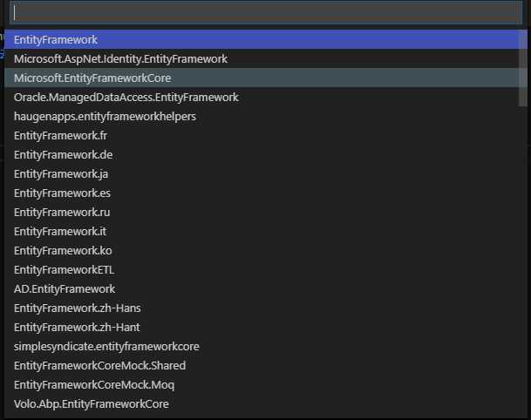
Task: Select EntityFramework.zh-Hant package
Action: [266, 328]
